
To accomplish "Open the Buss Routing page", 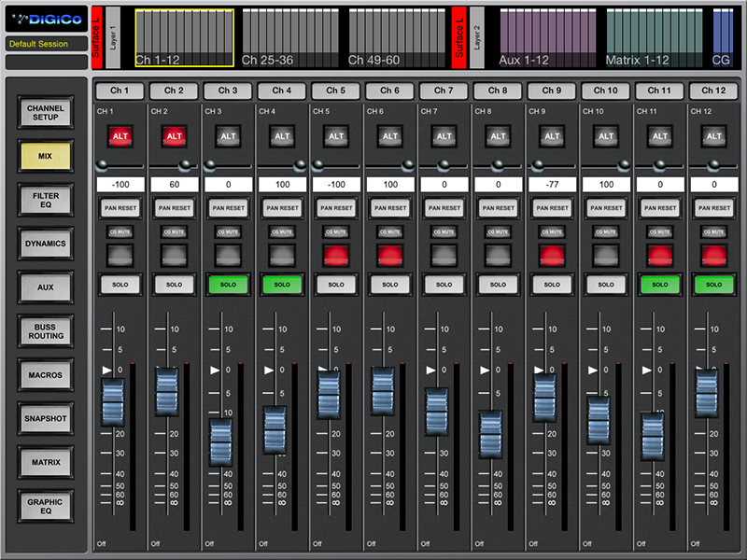I will pos(46,331).
